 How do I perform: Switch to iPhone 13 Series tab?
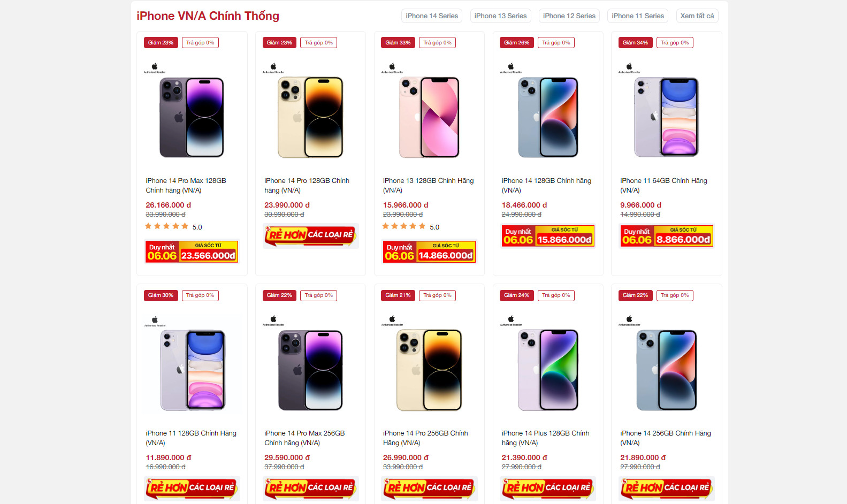tap(500, 16)
